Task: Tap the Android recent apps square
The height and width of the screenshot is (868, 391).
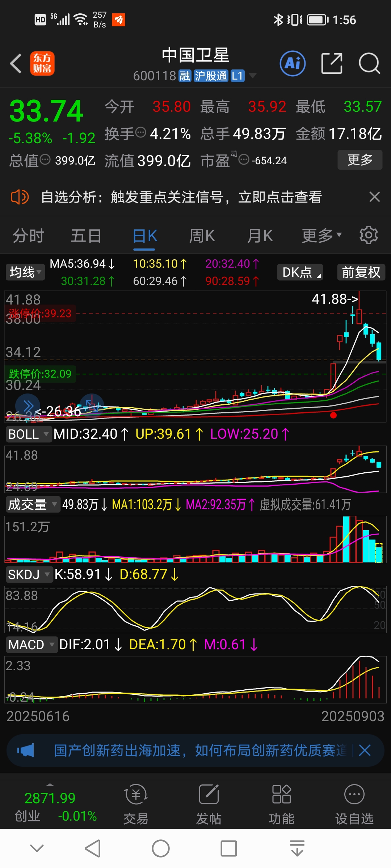Action: coord(229,848)
